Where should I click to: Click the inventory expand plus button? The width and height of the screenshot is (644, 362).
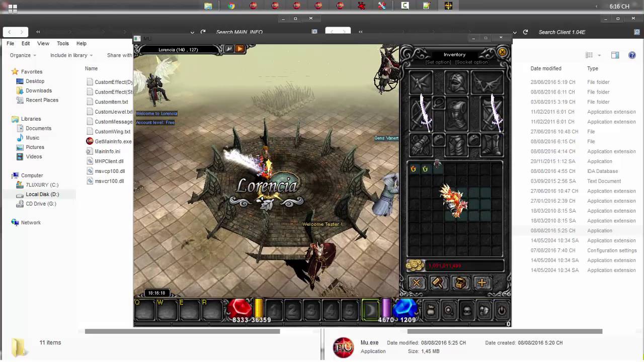pos(481,283)
